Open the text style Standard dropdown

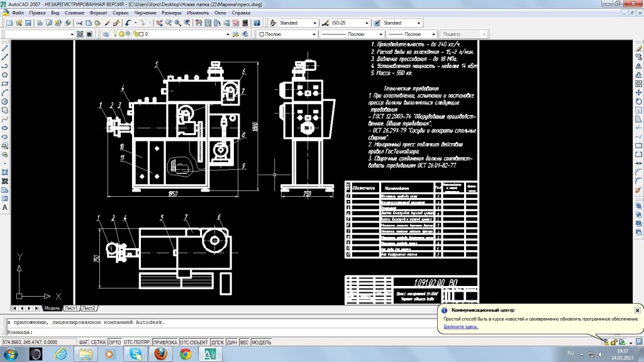click(315, 23)
